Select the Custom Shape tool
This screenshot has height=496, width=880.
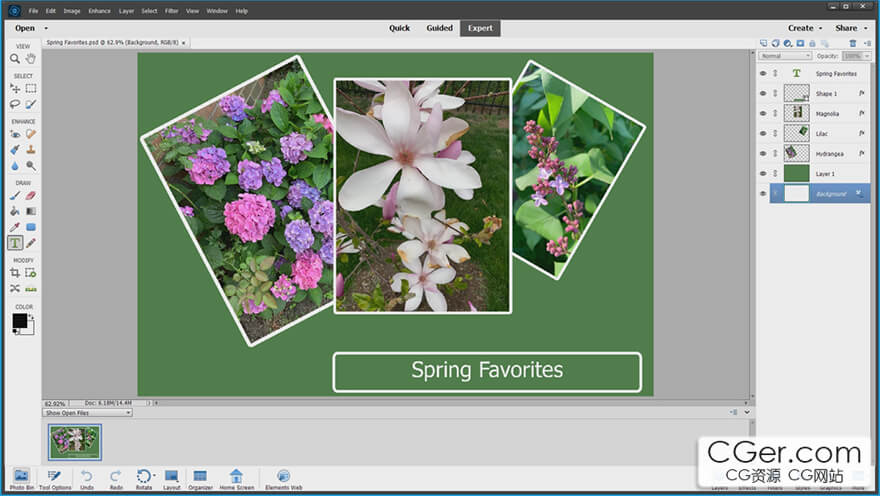tap(31, 227)
